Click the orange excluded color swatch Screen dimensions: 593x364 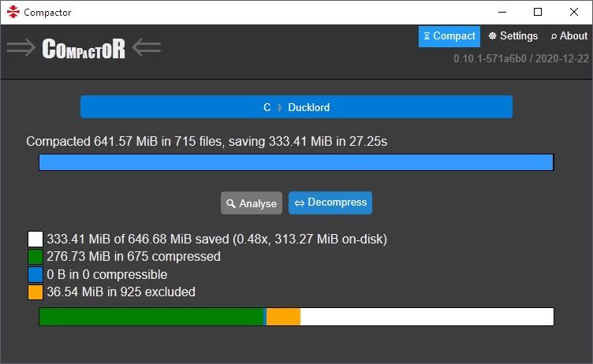coord(35,292)
